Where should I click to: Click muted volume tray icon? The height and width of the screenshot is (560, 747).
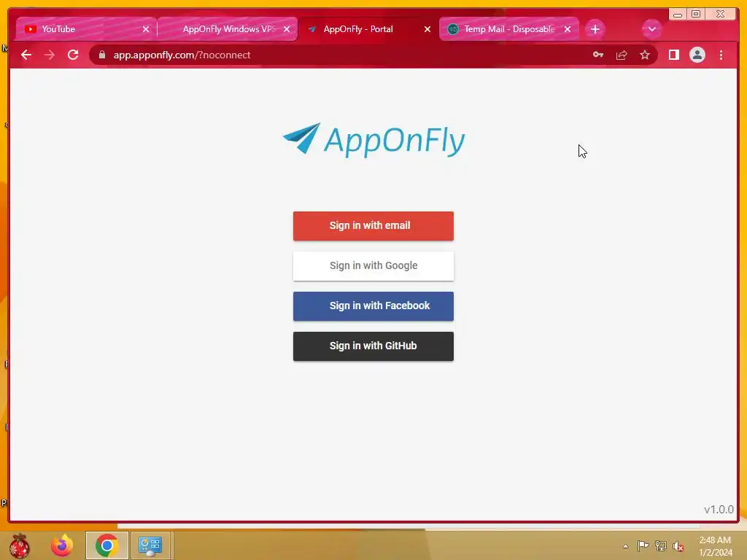(678, 545)
